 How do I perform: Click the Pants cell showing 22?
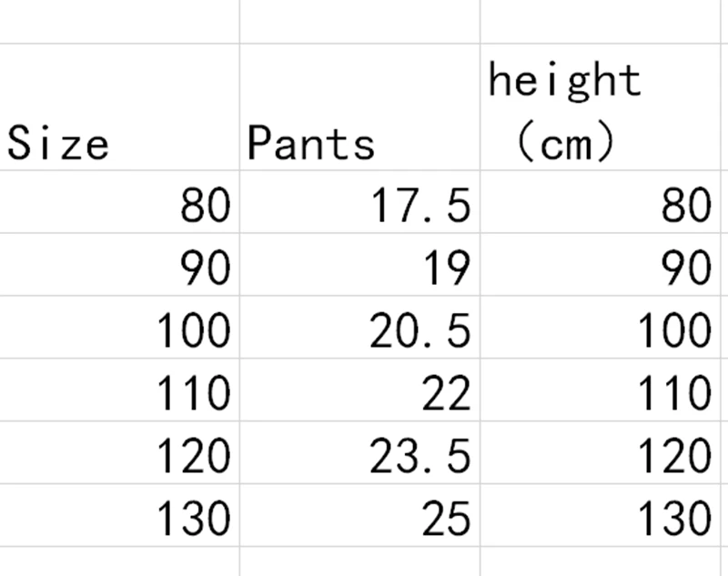[359, 389]
